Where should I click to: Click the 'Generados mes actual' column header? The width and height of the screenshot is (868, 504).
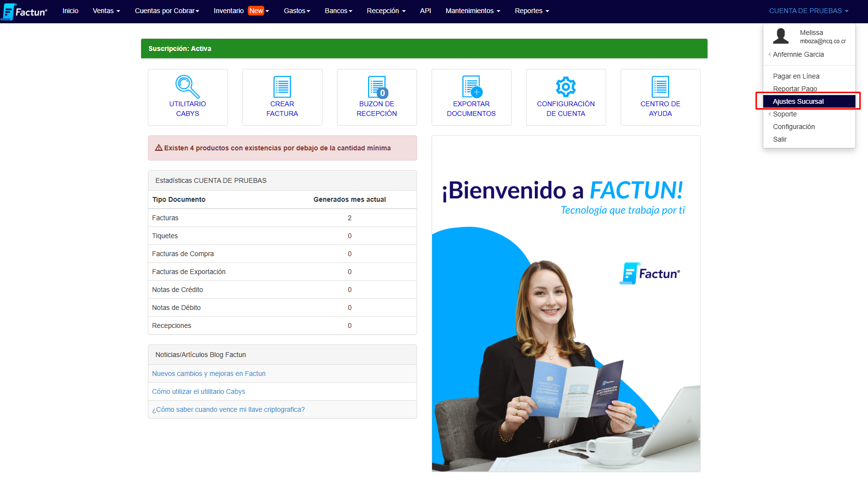point(350,199)
